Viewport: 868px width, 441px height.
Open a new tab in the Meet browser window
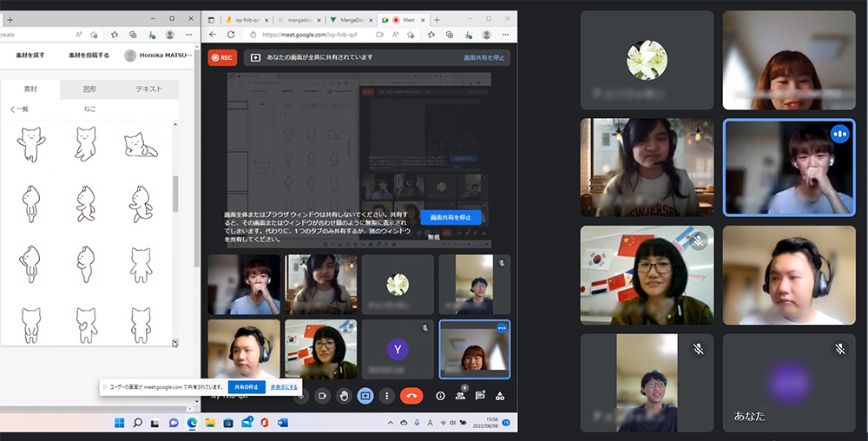437,20
